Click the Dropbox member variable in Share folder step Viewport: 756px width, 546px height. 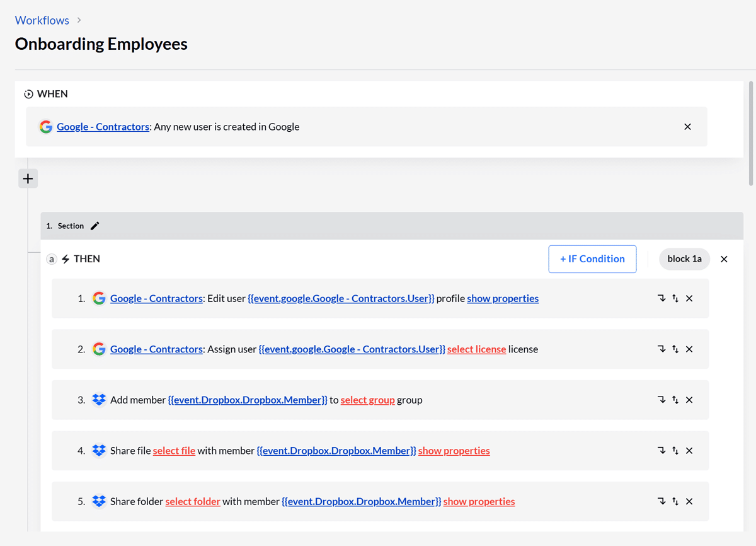[x=362, y=501]
